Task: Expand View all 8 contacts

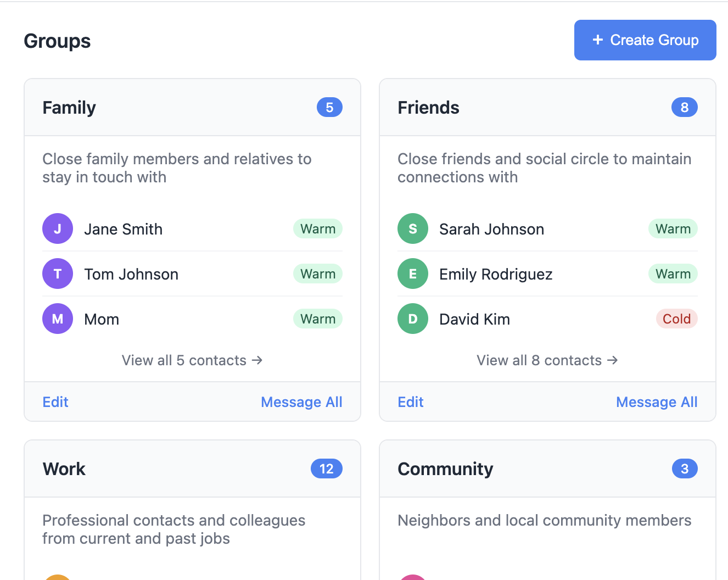Action: coord(547,360)
